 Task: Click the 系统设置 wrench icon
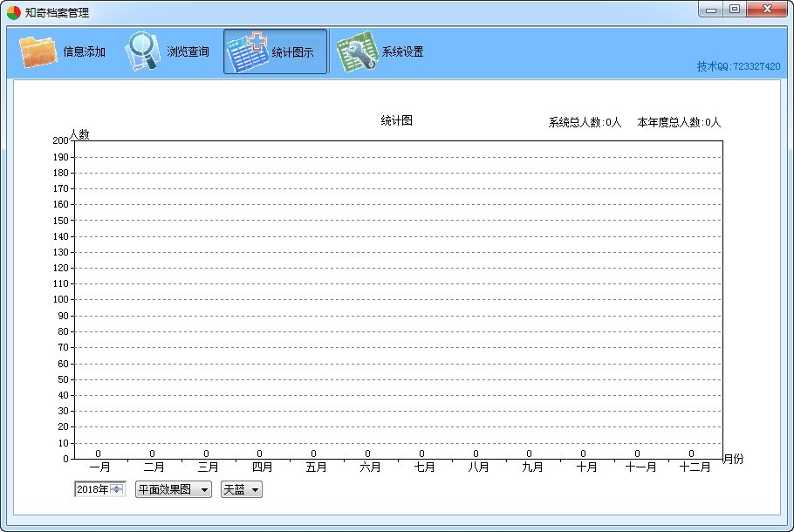click(x=356, y=51)
